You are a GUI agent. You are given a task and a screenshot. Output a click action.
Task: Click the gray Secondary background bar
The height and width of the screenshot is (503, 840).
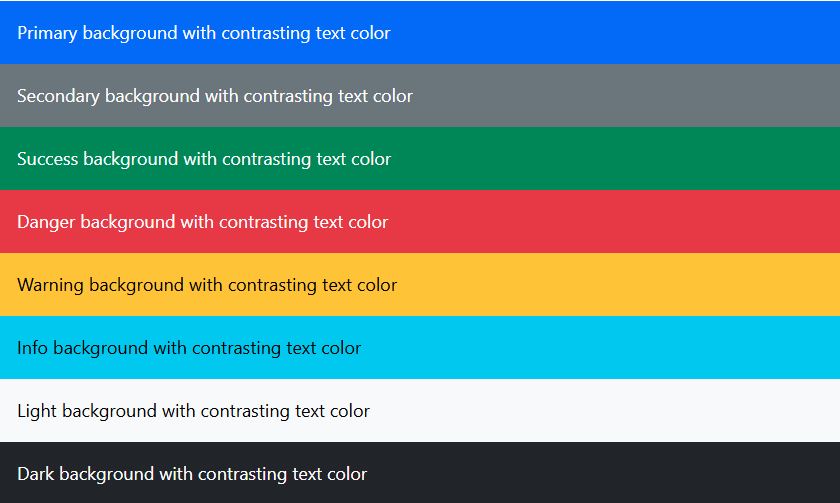pyautogui.click(x=420, y=95)
